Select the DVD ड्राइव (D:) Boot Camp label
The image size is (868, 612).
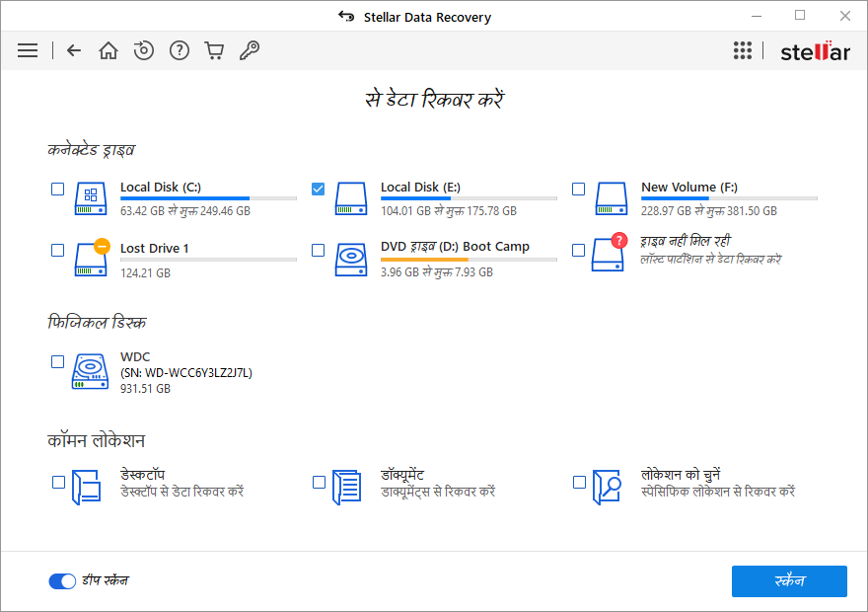(455, 247)
